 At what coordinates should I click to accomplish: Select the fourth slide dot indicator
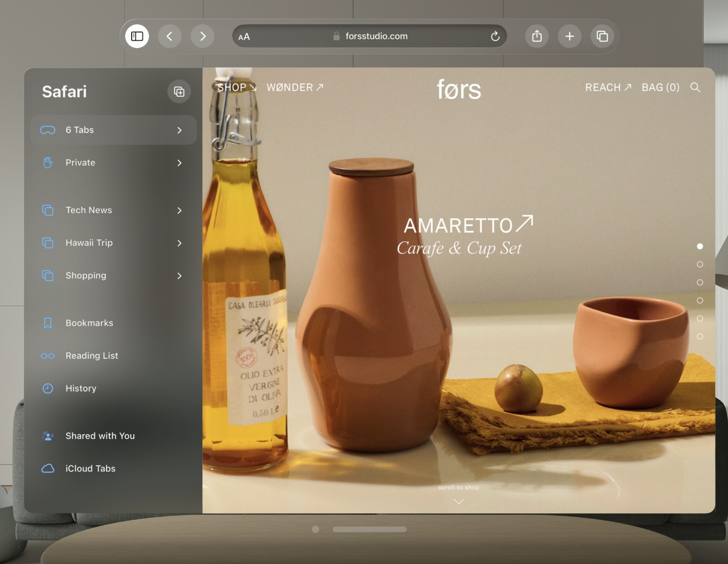(700, 301)
